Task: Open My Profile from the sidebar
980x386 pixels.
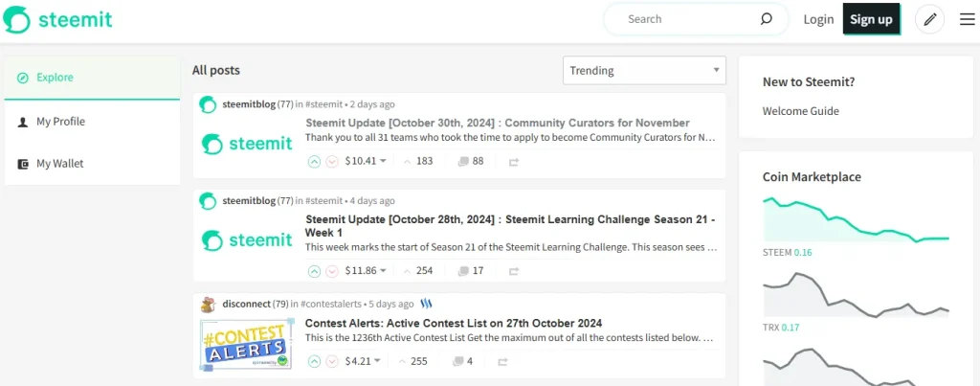Action: point(92,122)
